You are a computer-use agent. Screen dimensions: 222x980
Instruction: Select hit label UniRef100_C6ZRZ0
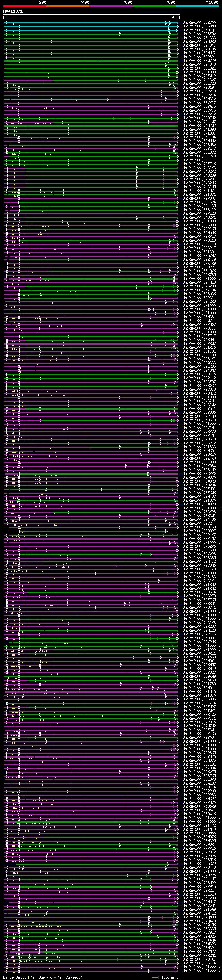pyautogui.click(x=199, y=156)
